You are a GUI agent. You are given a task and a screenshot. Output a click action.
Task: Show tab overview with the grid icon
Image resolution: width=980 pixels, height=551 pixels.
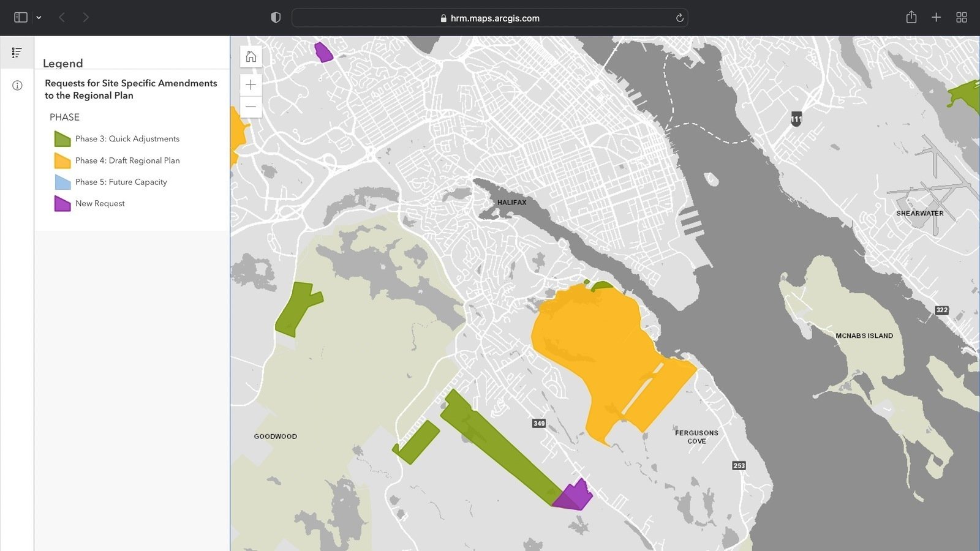[x=961, y=17]
